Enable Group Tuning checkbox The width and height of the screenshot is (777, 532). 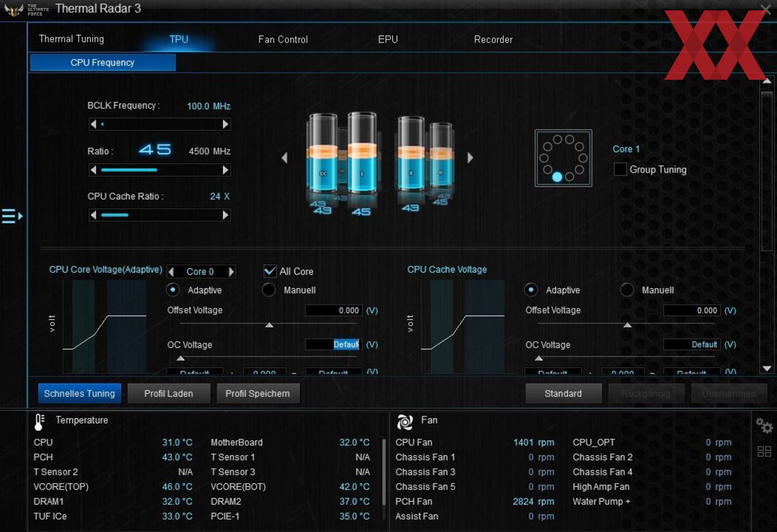[620, 169]
